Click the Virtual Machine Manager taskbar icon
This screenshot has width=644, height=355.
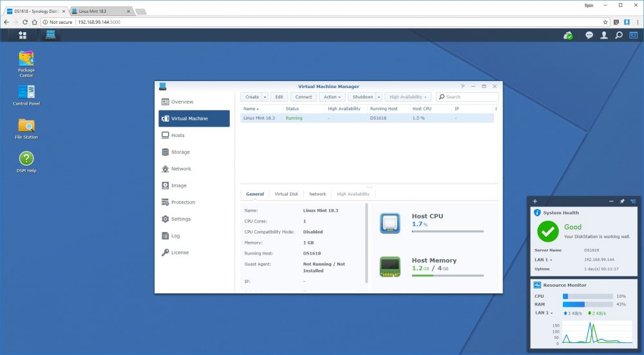[x=50, y=35]
